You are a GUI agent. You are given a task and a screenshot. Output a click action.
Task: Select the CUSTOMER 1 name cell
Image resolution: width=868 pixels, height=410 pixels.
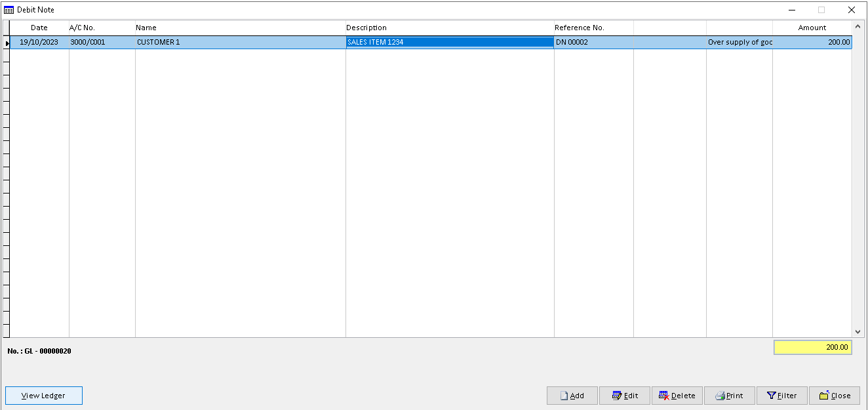coord(157,41)
